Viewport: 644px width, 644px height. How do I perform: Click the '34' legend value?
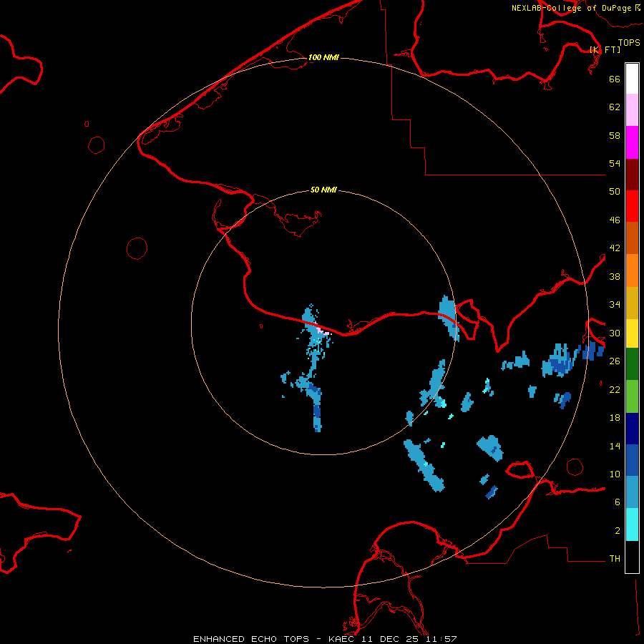615,305
